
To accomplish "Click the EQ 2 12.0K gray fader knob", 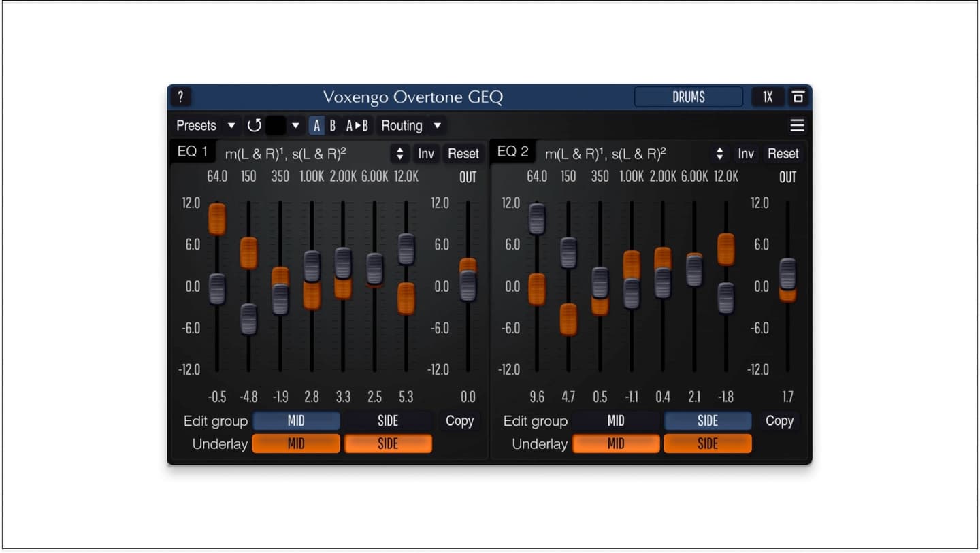I will tap(726, 298).
